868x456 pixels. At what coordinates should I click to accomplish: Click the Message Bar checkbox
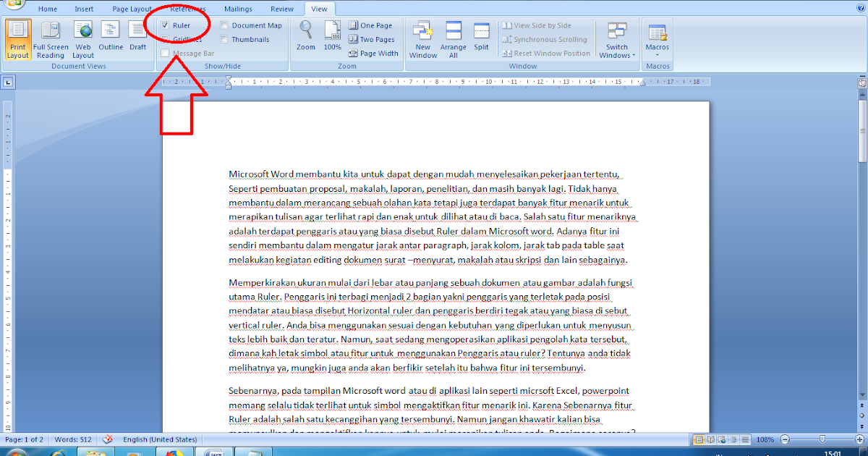[x=165, y=54]
